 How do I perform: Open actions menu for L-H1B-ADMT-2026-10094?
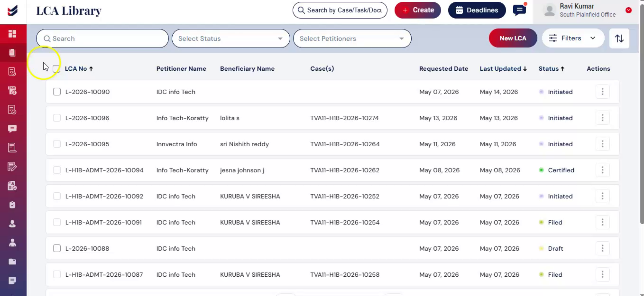click(x=602, y=170)
